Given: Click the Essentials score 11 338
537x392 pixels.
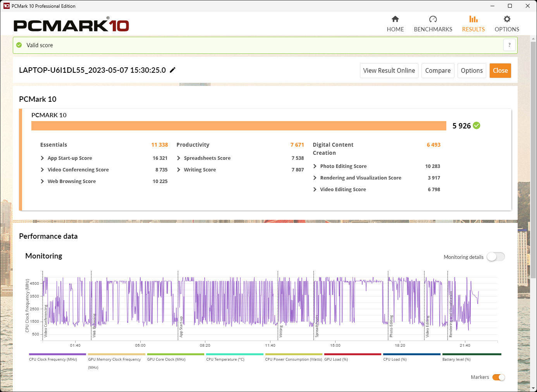Looking at the screenshot, I should click(x=160, y=145).
